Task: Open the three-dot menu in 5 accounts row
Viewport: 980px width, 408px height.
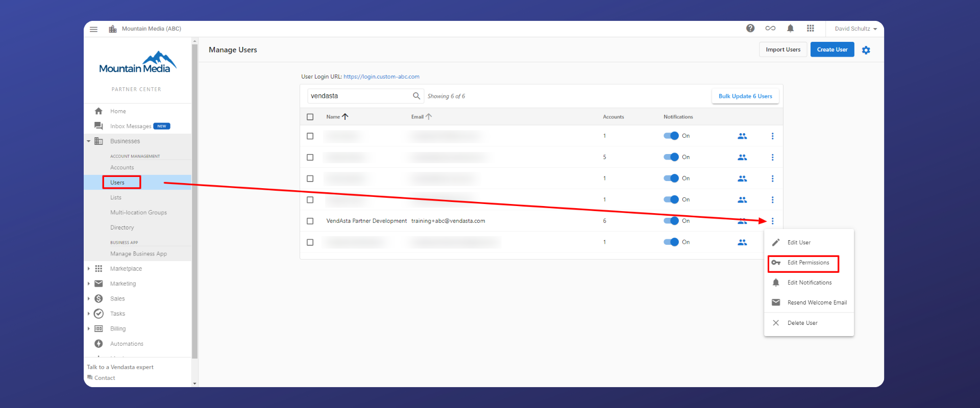Action: click(772, 157)
